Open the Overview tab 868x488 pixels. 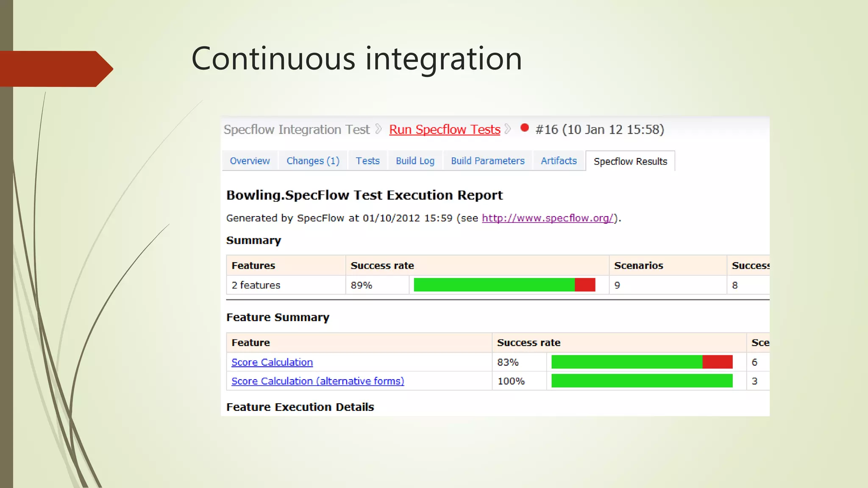pyautogui.click(x=250, y=161)
